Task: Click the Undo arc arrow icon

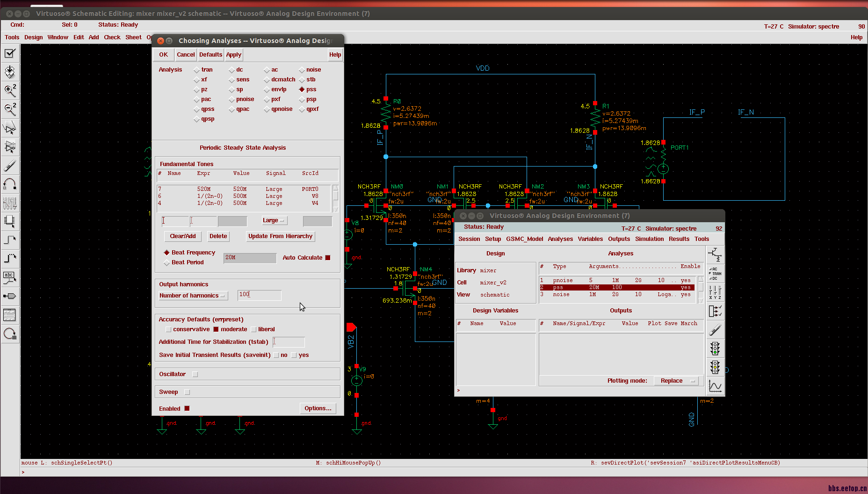Action: (x=10, y=184)
